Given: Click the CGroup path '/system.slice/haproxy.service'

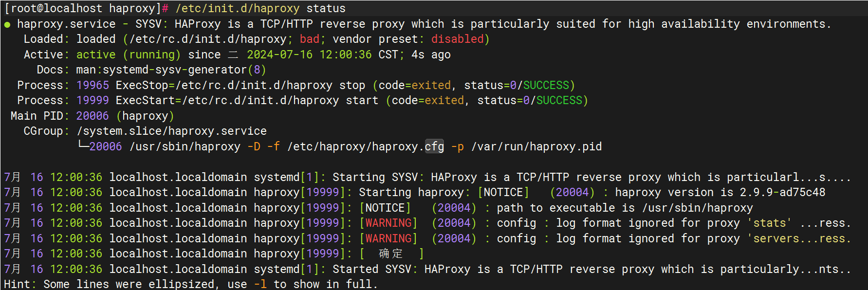Looking at the screenshot, I should click(171, 131).
